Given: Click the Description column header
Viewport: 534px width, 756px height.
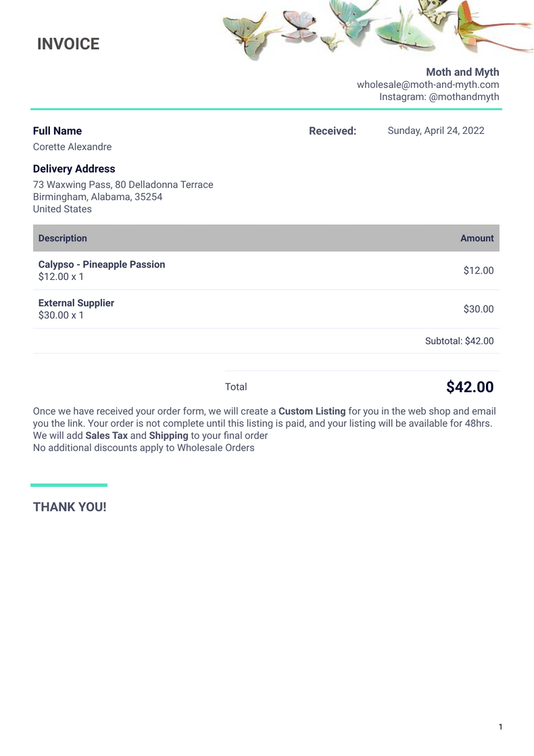Looking at the screenshot, I should pyautogui.click(x=63, y=238).
